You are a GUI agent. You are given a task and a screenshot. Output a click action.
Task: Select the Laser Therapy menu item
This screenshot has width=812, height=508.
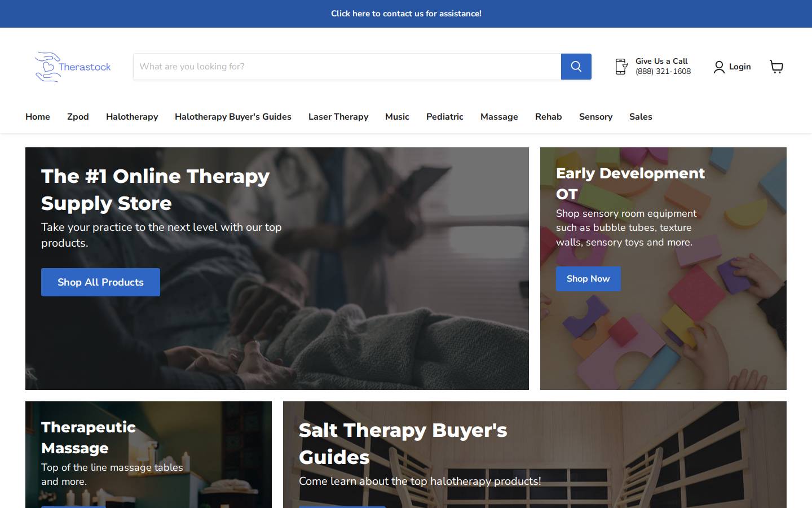338,117
